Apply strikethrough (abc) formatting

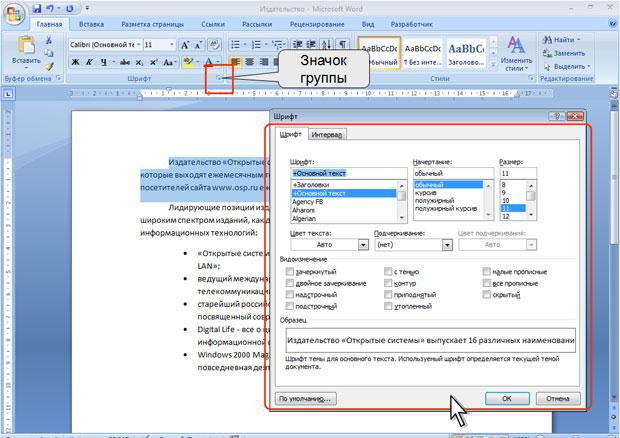(x=125, y=62)
